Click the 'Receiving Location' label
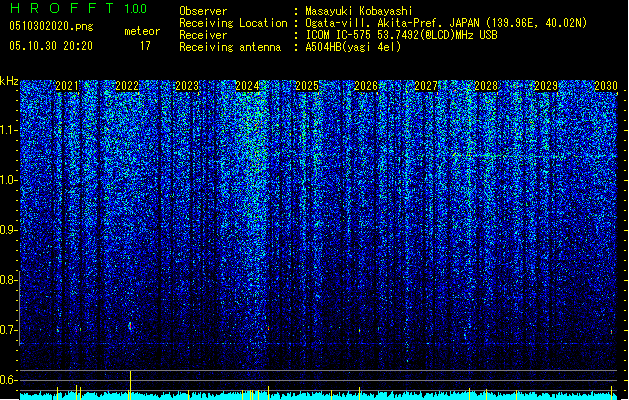Image resolution: width=629 pixels, height=400 pixels. 233,23
